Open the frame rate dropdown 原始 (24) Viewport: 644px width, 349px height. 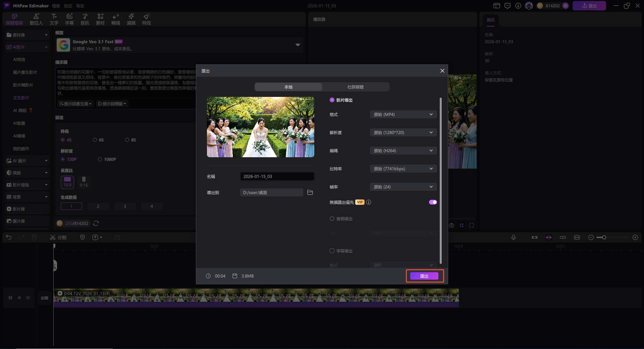pyautogui.click(x=403, y=187)
